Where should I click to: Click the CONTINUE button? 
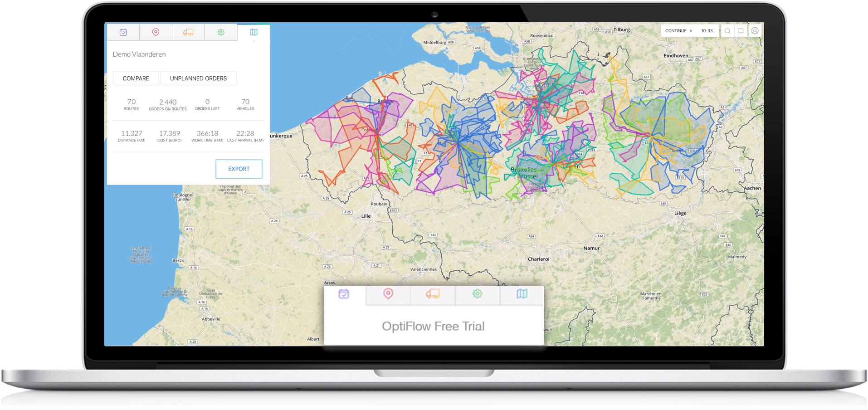(x=678, y=31)
